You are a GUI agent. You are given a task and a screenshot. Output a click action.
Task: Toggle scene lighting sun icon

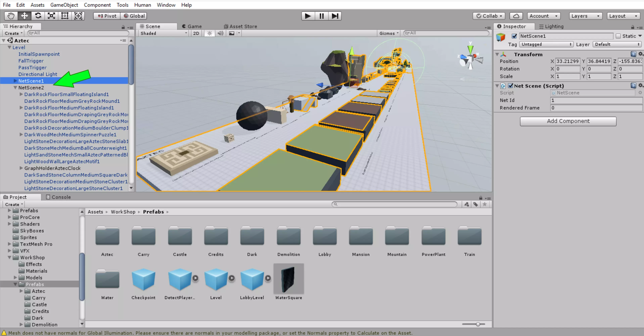coord(210,33)
